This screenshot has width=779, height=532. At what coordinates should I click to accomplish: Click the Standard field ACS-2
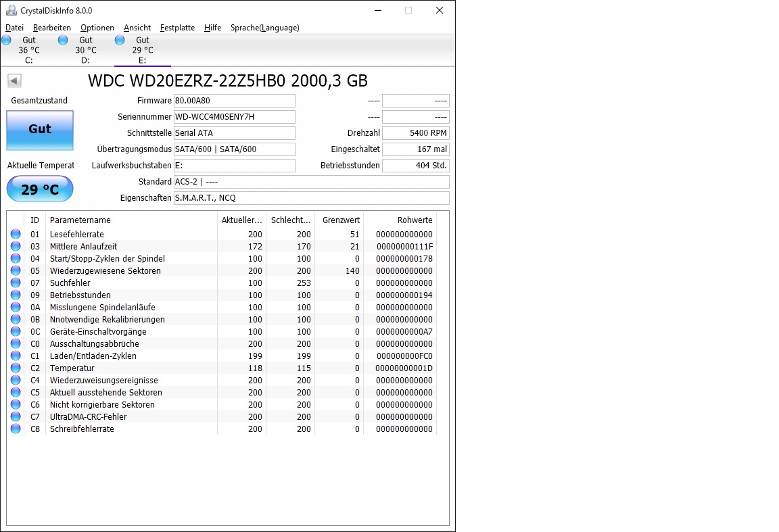[312, 182]
